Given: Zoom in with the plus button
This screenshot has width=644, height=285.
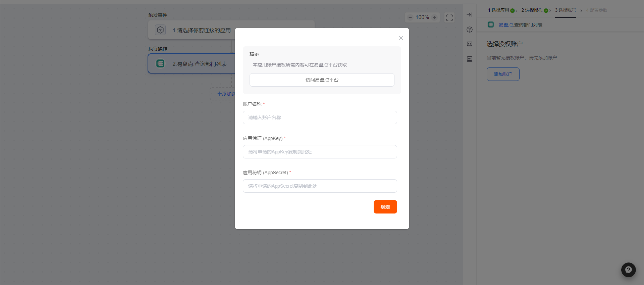Looking at the screenshot, I should coord(434,17).
